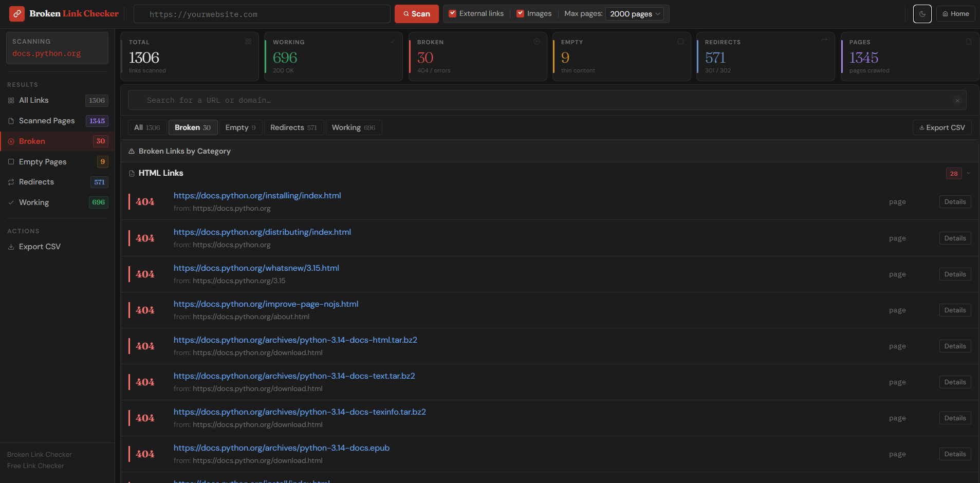
Task: Toggle dark mode with the moon icon
Action: (922, 14)
